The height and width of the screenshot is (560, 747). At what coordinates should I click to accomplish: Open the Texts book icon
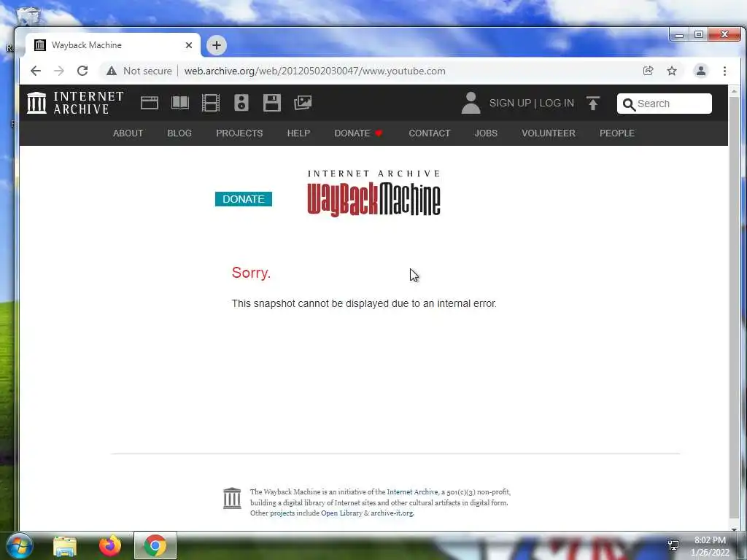pyautogui.click(x=180, y=103)
